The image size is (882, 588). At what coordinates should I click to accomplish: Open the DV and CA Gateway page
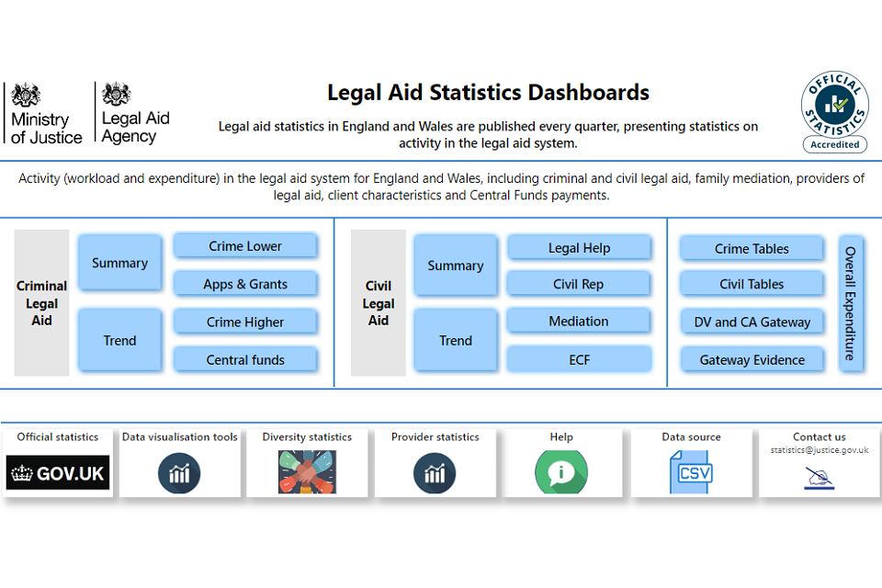pyautogui.click(x=752, y=322)
